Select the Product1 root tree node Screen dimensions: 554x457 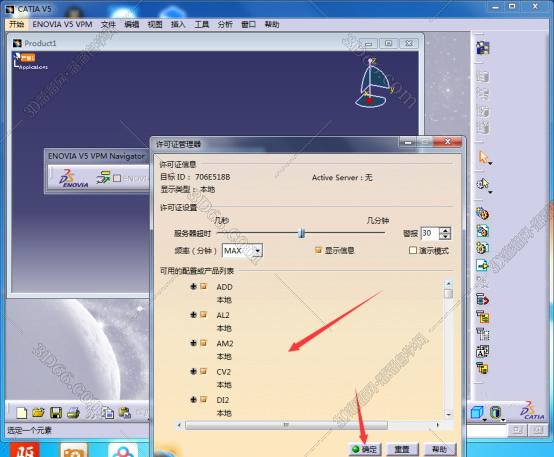pyautogui.click(x=25, y=57)
